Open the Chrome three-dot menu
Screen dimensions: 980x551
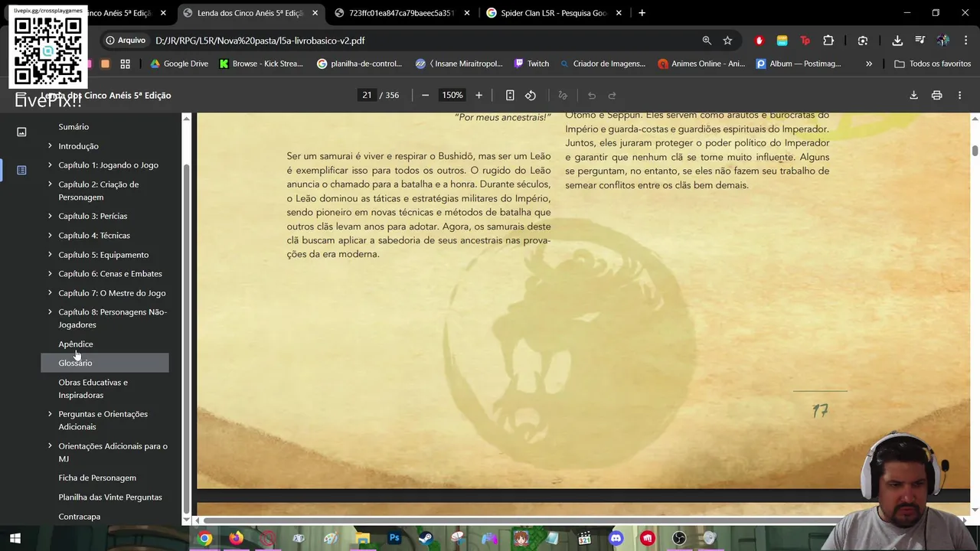pos(965,41)
